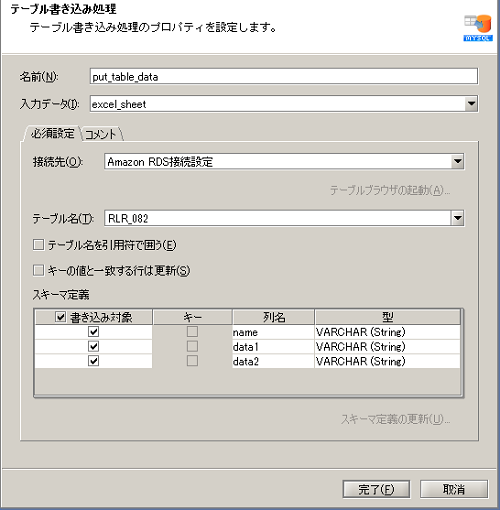500x510 pixels.
Task: Open the 入力データ dropdown arrow
Action: 471,104
